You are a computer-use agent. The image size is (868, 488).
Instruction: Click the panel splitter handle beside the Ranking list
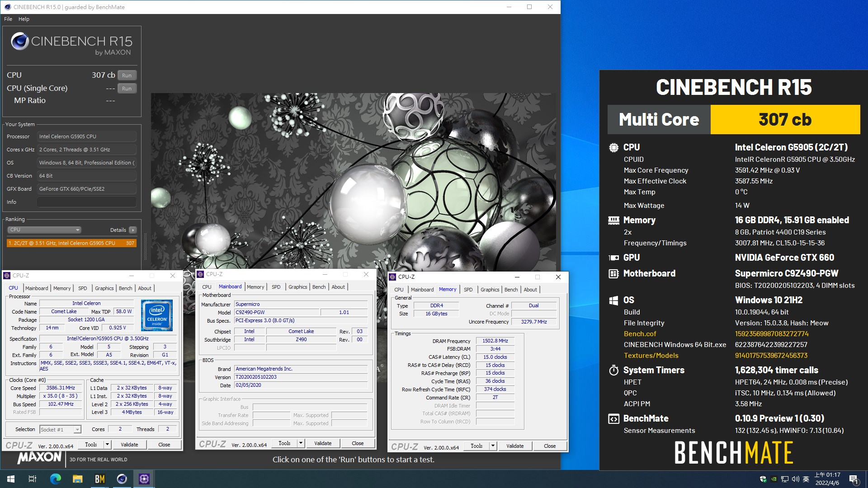point(145,246)
